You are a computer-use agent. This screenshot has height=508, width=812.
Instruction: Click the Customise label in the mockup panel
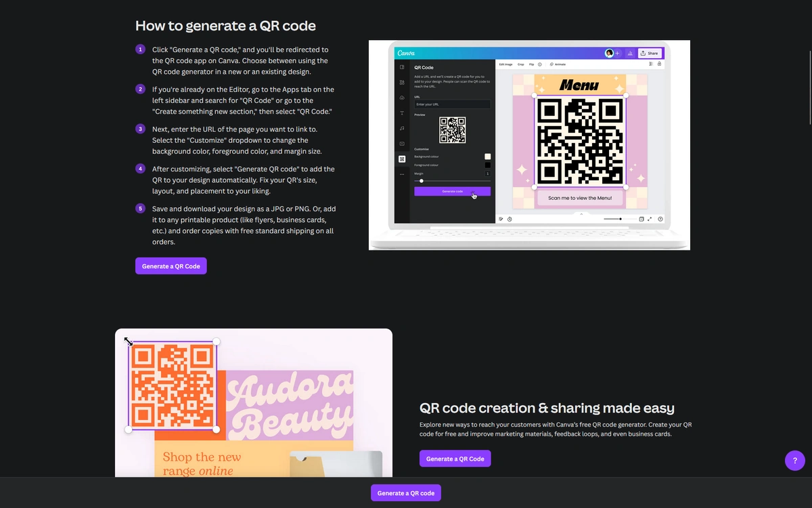(422, 149)
